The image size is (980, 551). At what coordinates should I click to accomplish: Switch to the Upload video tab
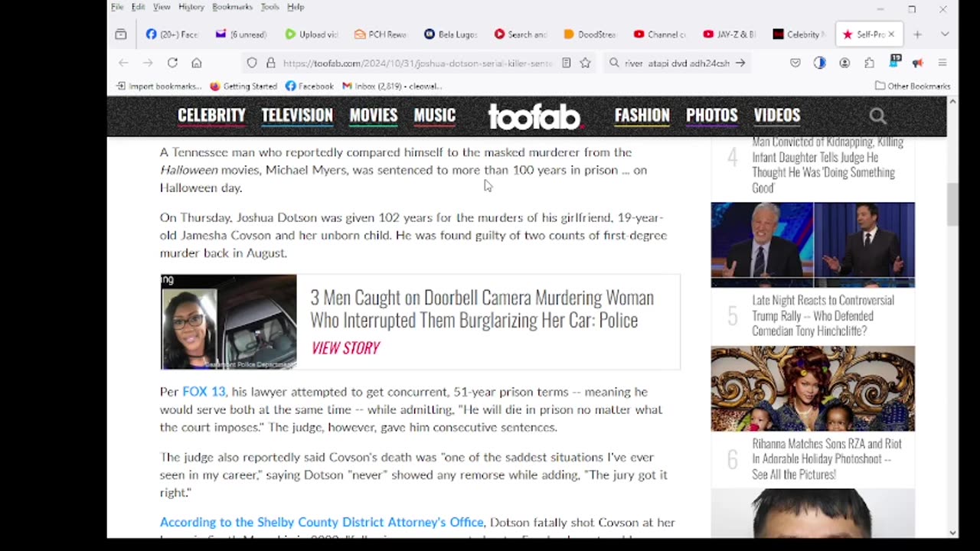311,34
